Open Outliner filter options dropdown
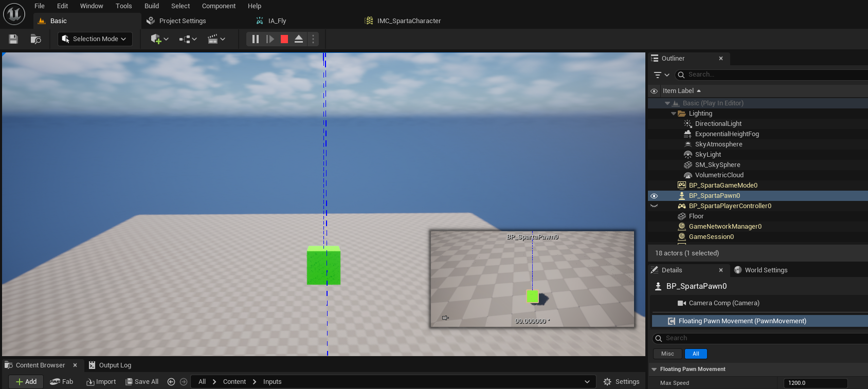The height and width of the screenshot is (389, 868). coord(661,75)
